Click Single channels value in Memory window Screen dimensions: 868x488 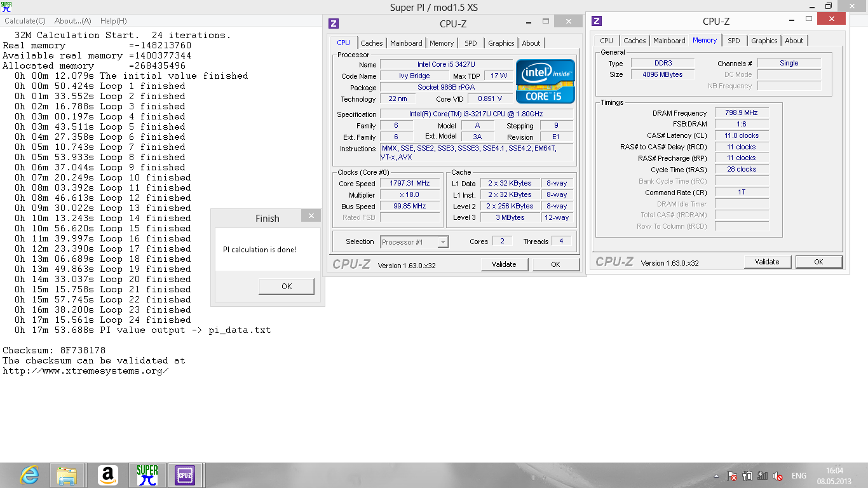[789, 64]
